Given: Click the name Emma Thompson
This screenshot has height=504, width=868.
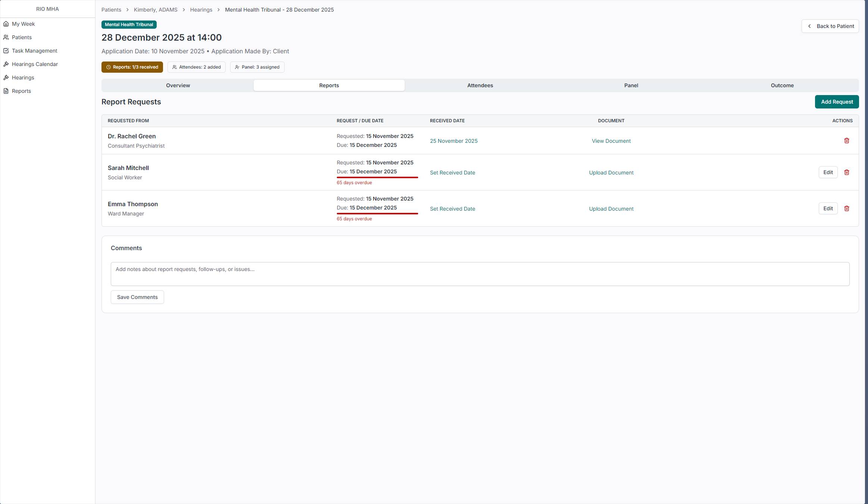Looking at the screenshot, I should point(133,204).
